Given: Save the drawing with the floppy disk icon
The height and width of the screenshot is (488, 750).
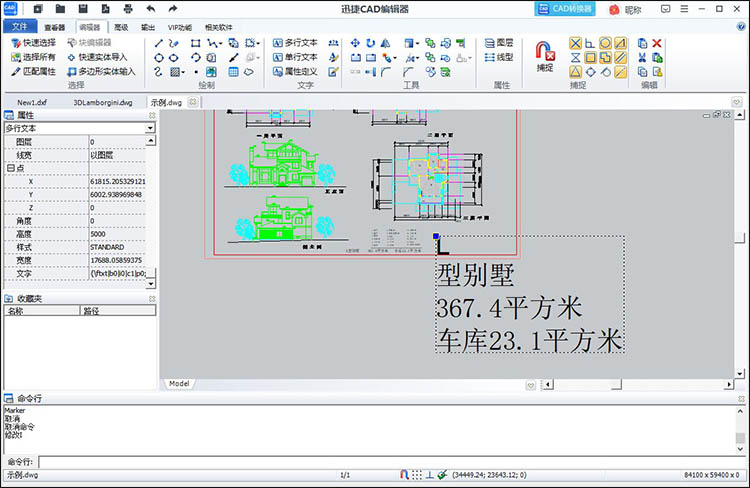Looking at the screenshot, I should click(83, 9).
